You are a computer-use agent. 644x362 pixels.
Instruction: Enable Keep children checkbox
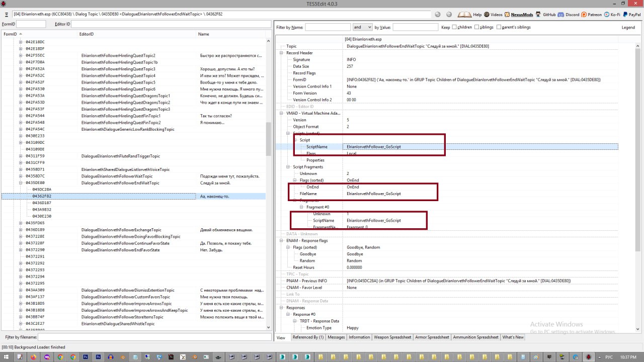pyautogui.click(x=454, y=27)
